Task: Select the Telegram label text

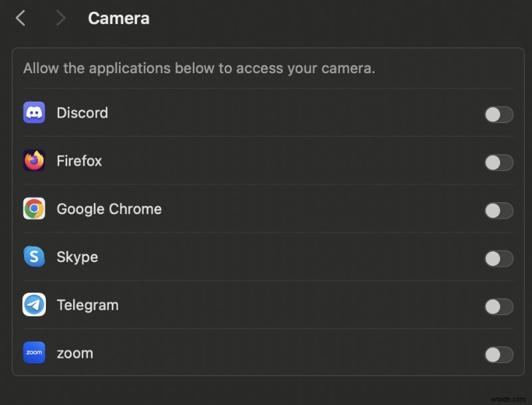Action: 88,305
